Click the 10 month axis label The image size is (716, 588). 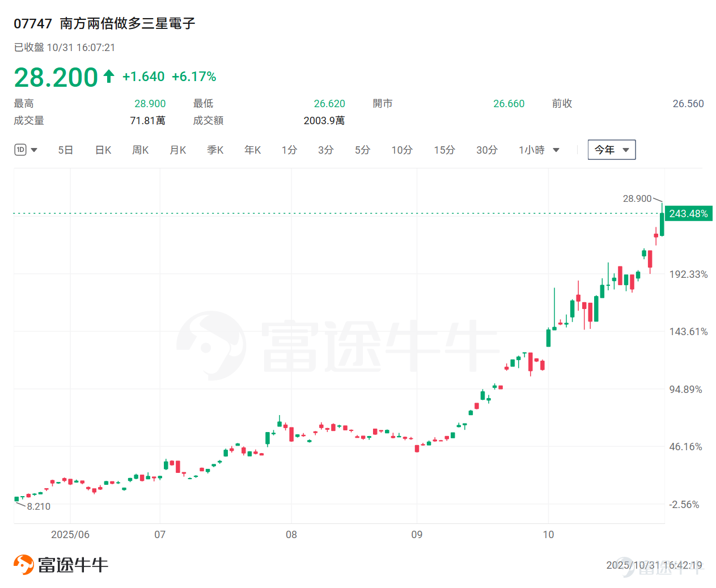(548, 535)
